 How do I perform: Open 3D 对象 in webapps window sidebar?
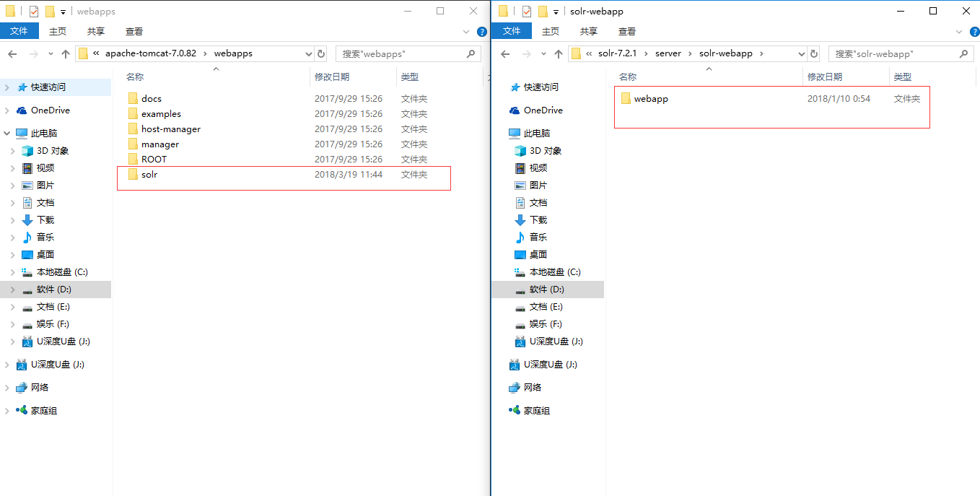tap(53, 151)
